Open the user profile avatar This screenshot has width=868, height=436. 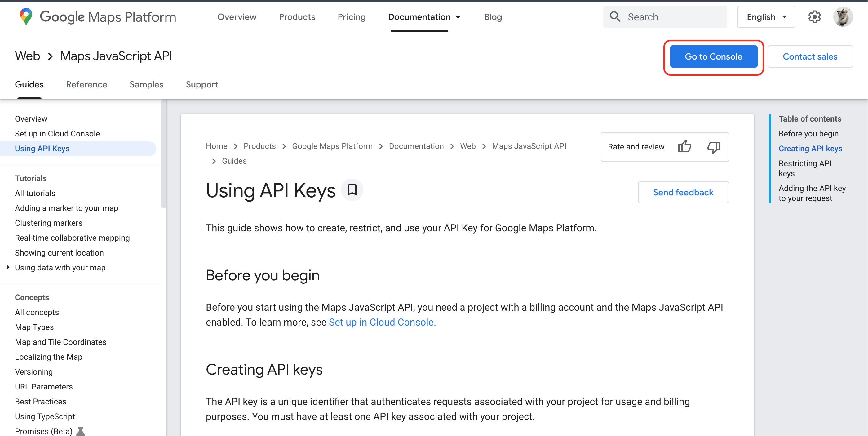pos(843,16)
